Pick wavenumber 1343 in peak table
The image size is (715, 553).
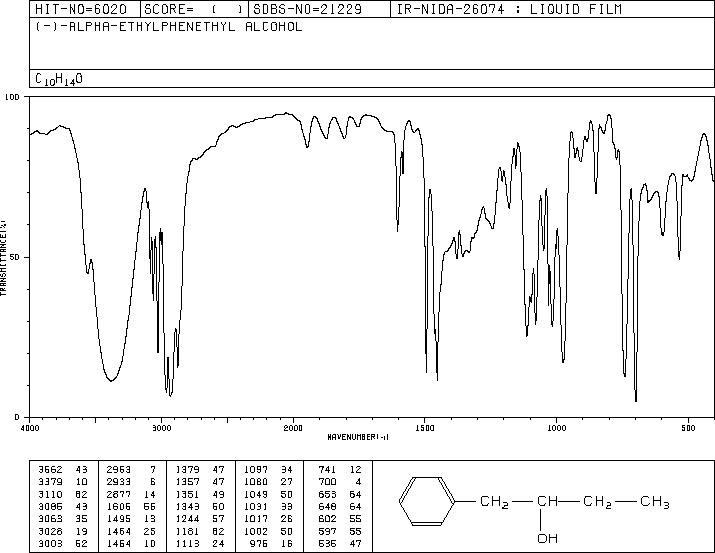tap(187, 506)
